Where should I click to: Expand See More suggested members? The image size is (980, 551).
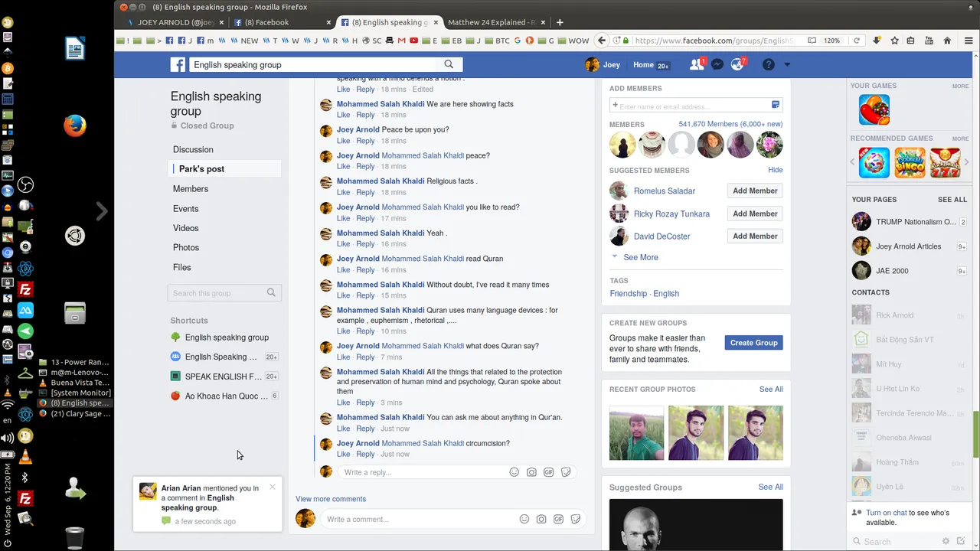(641, 257)
